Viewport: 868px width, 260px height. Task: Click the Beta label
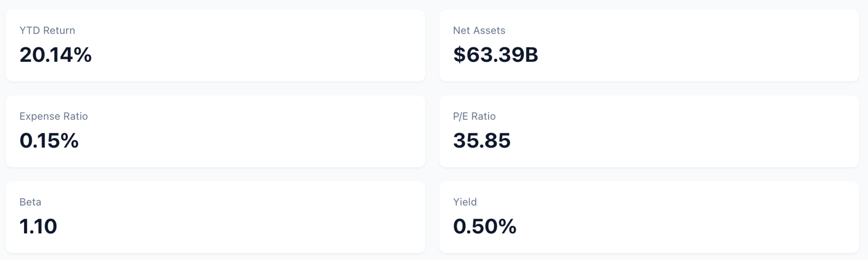tap(30, 202)
